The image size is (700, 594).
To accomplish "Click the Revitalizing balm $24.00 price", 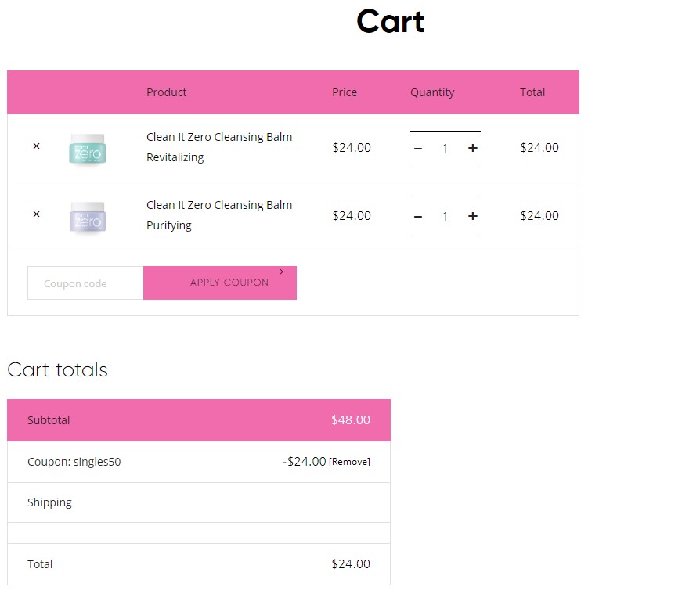I will pos(352,148).
